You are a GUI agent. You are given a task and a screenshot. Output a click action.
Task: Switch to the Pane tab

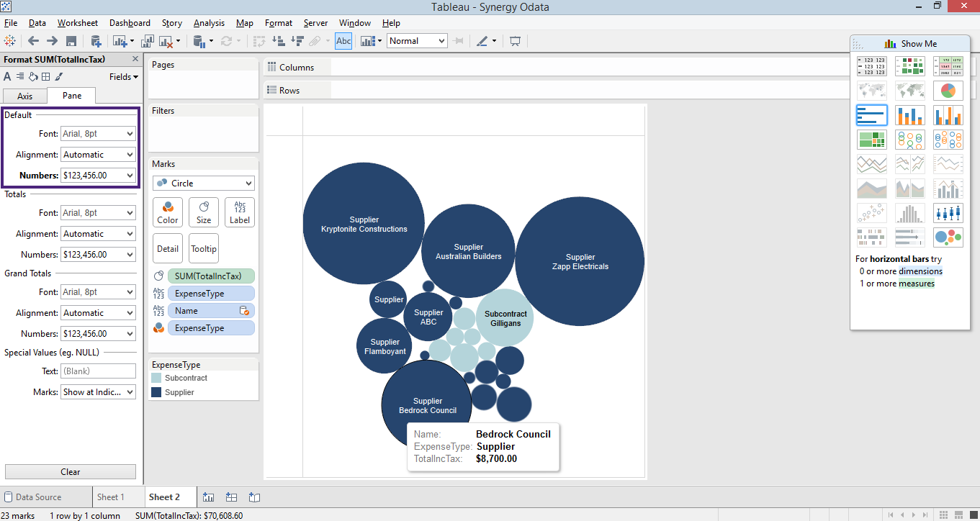(71, 95)
